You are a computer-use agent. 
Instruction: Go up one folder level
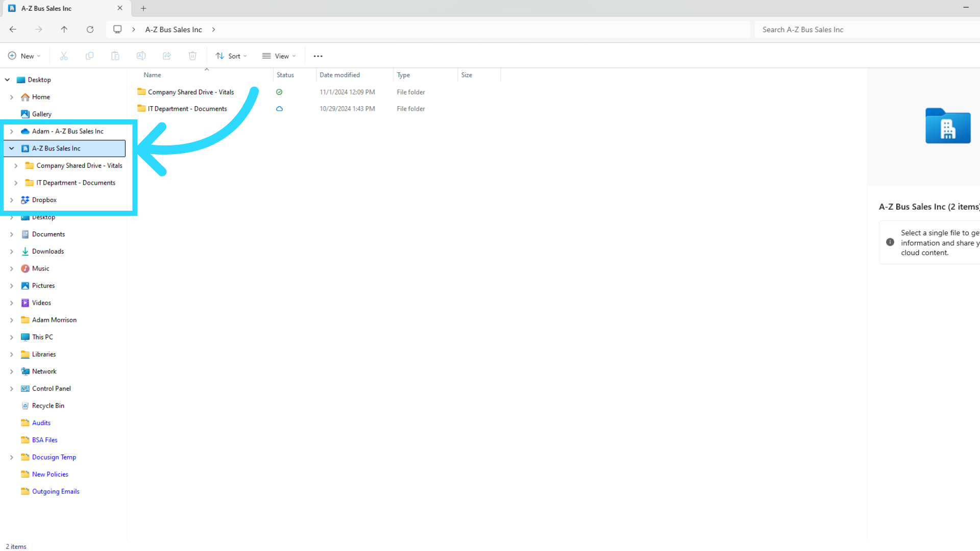64,30
